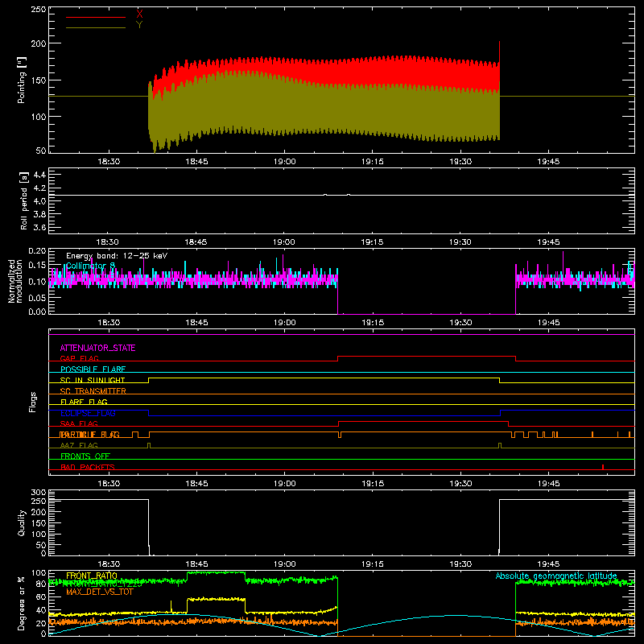Click the 150 tick of Pointing axis

coord(38,80)
